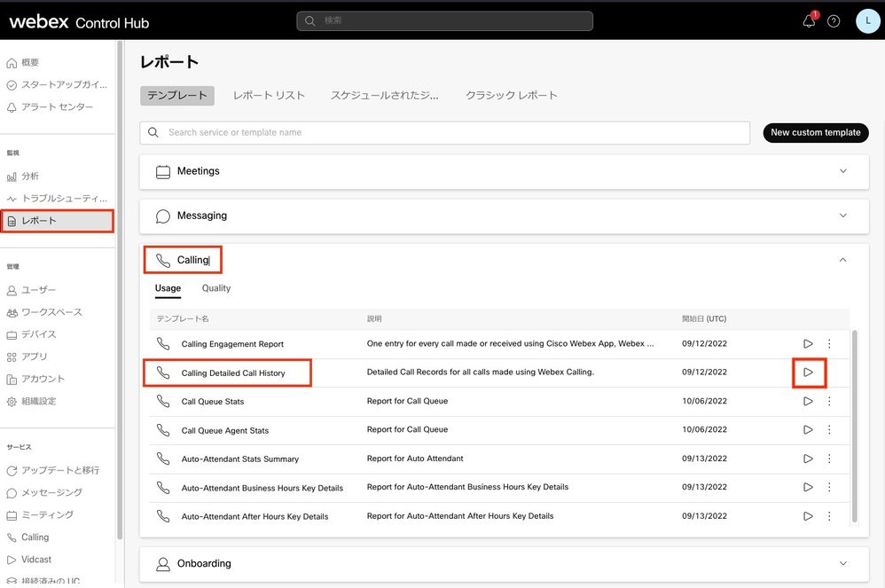Expand the Onboarding section chevron
885x588 pixels.
(842, 563)
